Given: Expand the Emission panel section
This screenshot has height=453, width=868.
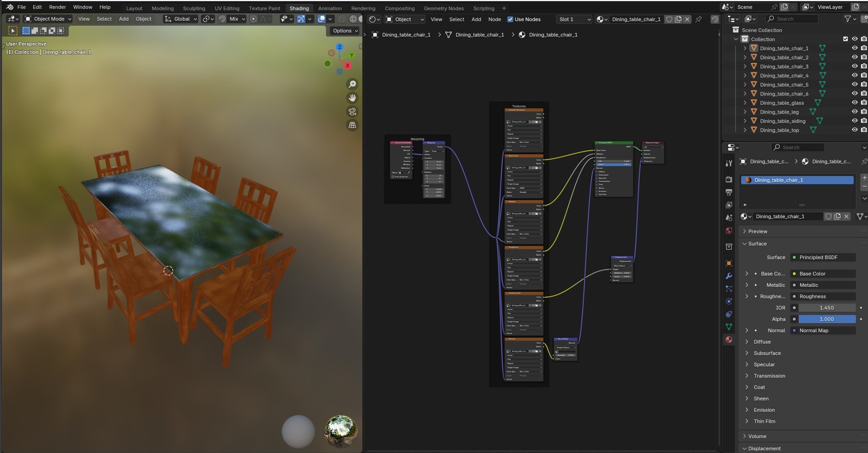Looking at the screenshot, I should point(764,410).
